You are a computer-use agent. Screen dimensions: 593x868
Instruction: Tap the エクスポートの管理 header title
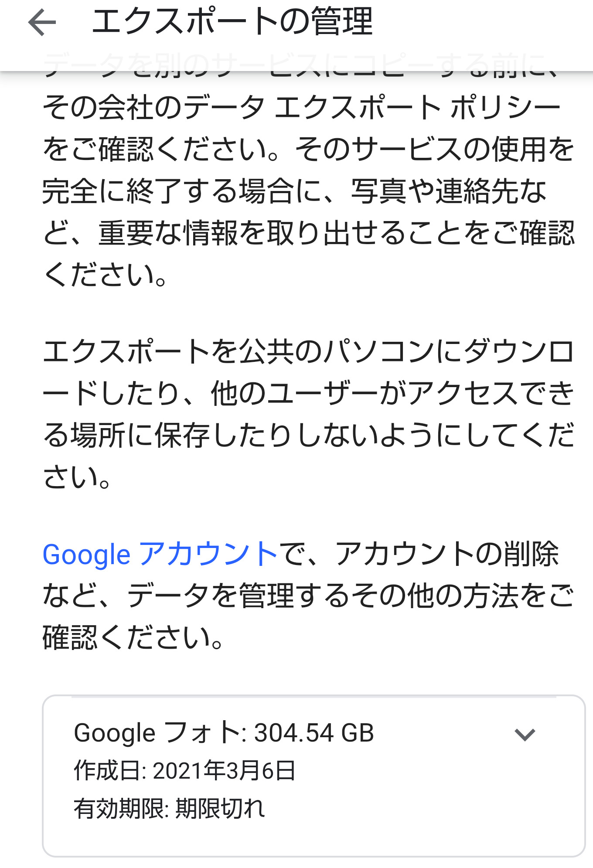pos(232,22)
